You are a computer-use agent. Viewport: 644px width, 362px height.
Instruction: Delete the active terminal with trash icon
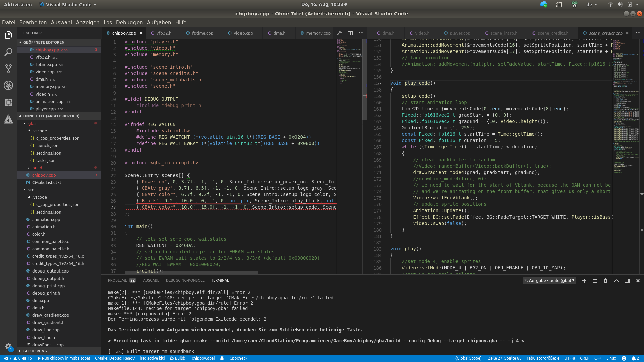pos(605,281)
